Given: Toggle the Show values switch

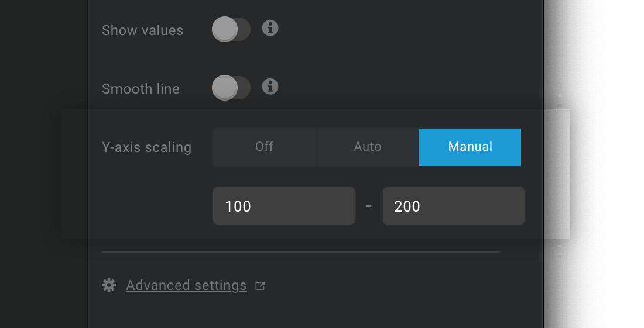Looking at the screenshot, I should [231, 29].
